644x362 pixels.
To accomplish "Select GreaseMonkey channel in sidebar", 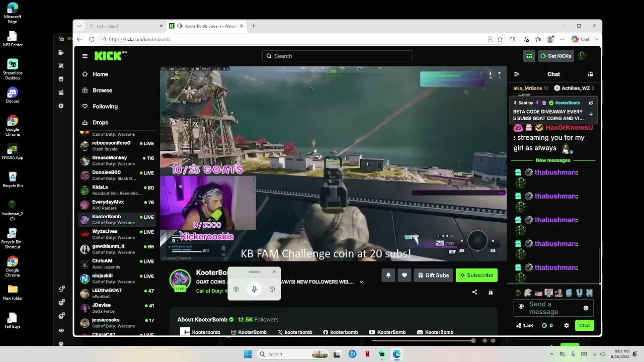I will click(x=117, y=160).
